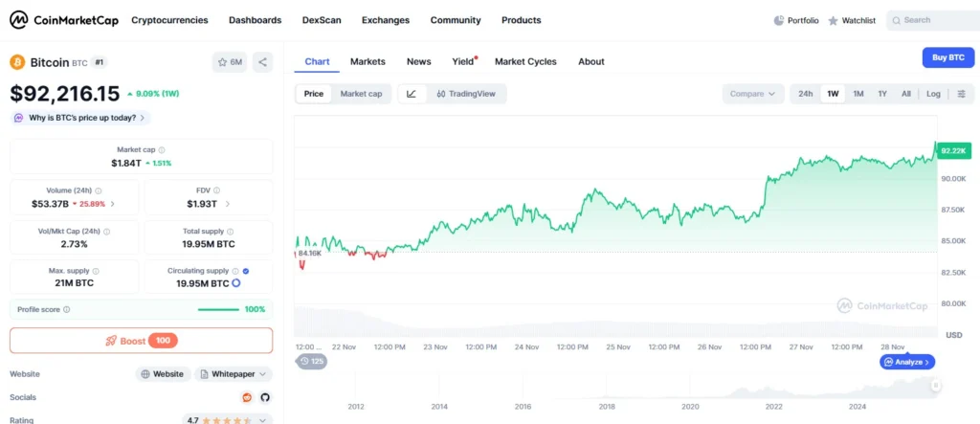
Task: Switch to the News tab
Action: (x=419, y=61)
